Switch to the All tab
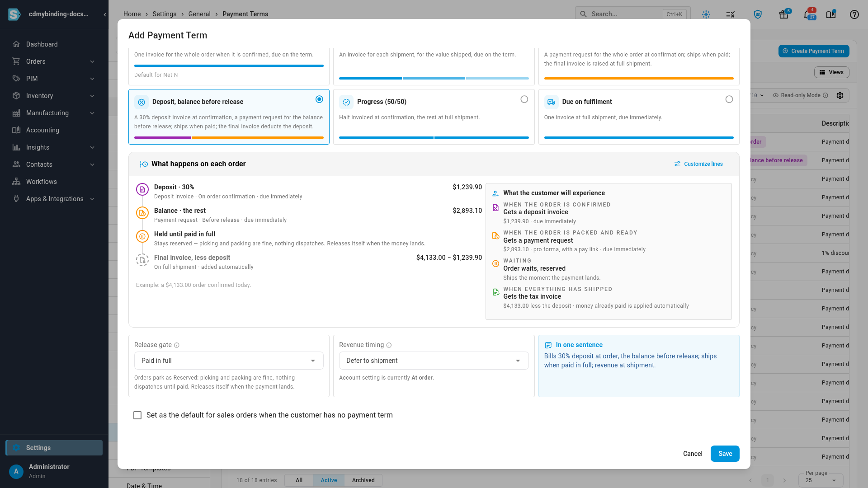Screen dimensions: 868x488 coord(299,480)
